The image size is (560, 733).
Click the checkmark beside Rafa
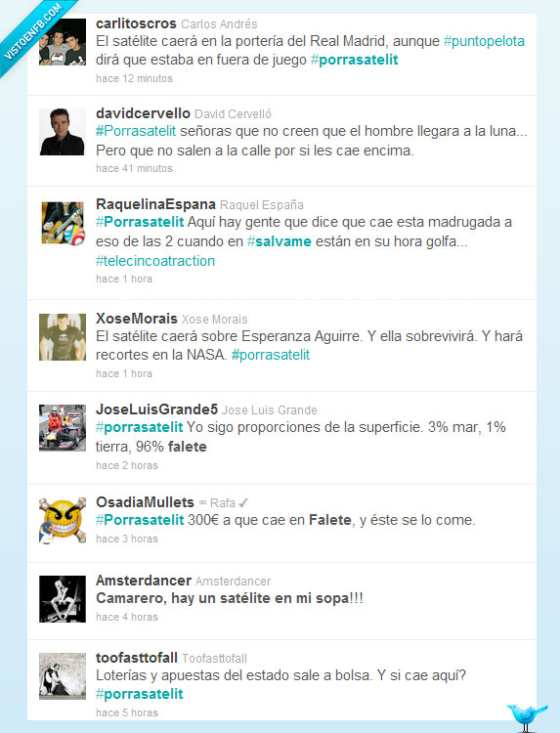[243, 503]
